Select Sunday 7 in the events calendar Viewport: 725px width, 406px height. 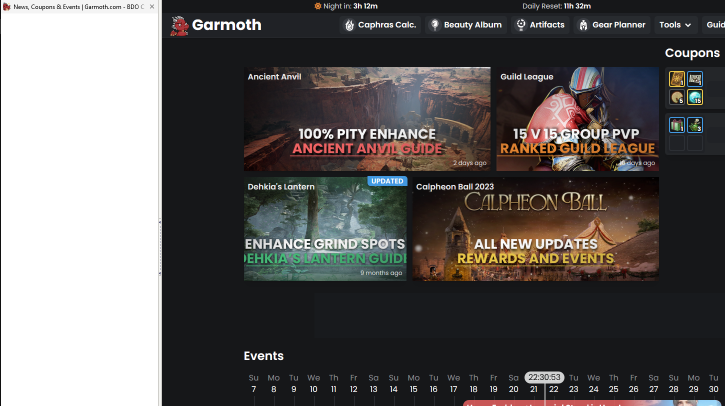(253, 384)
